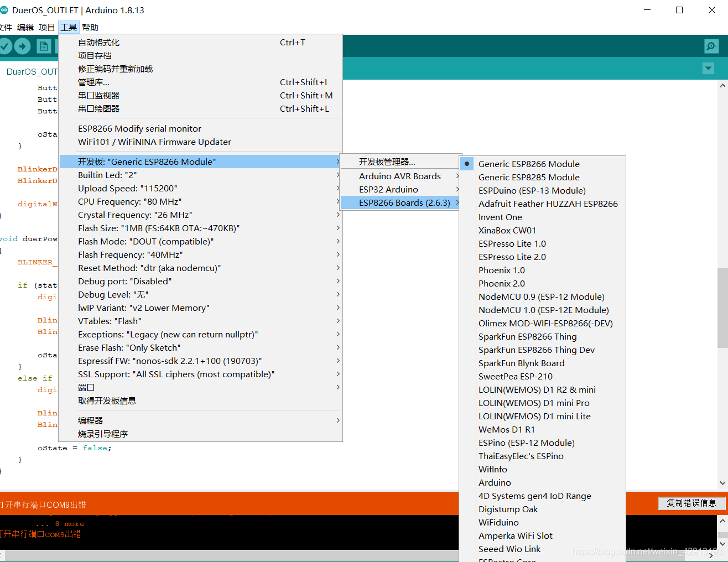
Task: Click the console scrollbar up arrow
Action: point(722,521)
